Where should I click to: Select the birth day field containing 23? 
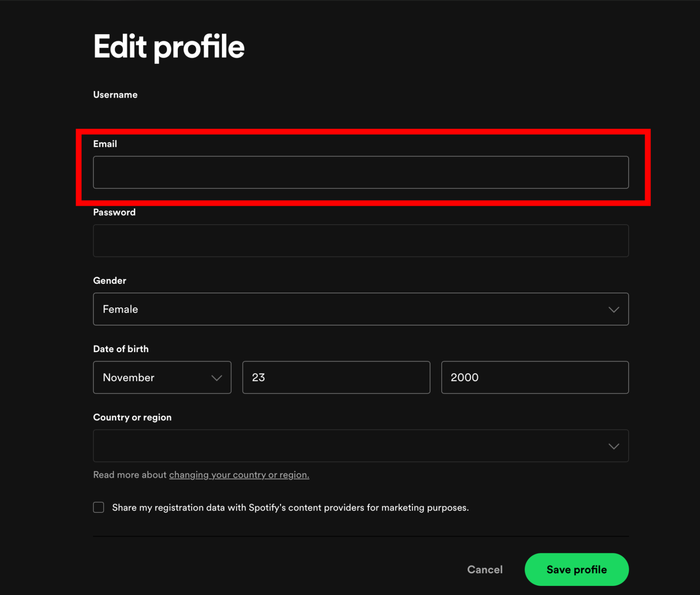click(x=336, y=377)
